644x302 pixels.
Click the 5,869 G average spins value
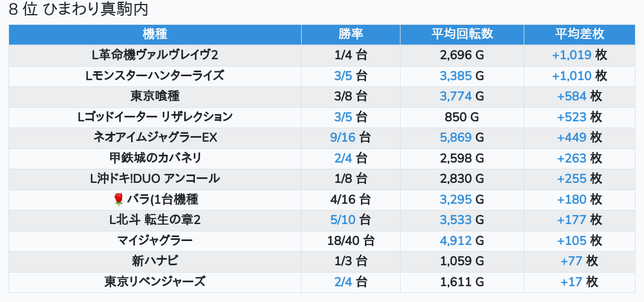(462, 138)
